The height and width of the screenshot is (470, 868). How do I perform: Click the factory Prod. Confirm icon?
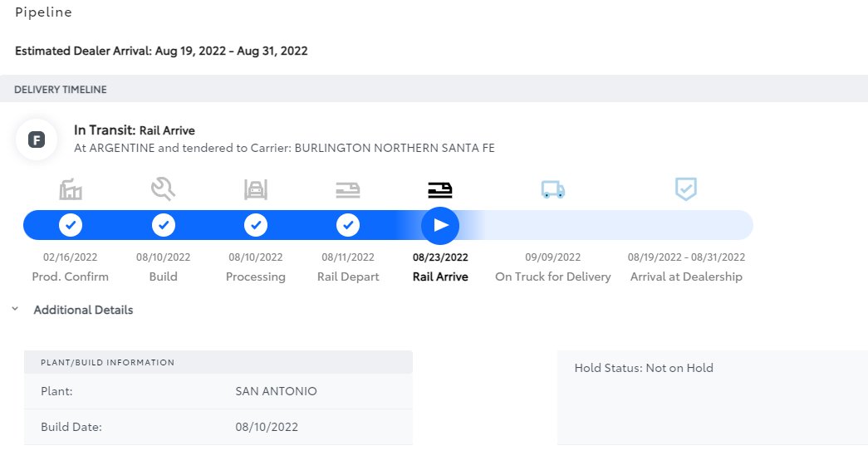pyautogui.click(x=71, y=189)
